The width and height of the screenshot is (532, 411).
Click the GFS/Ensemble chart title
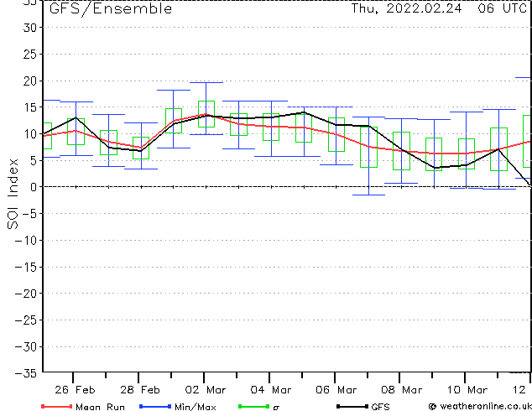click(x=111, y=8)
